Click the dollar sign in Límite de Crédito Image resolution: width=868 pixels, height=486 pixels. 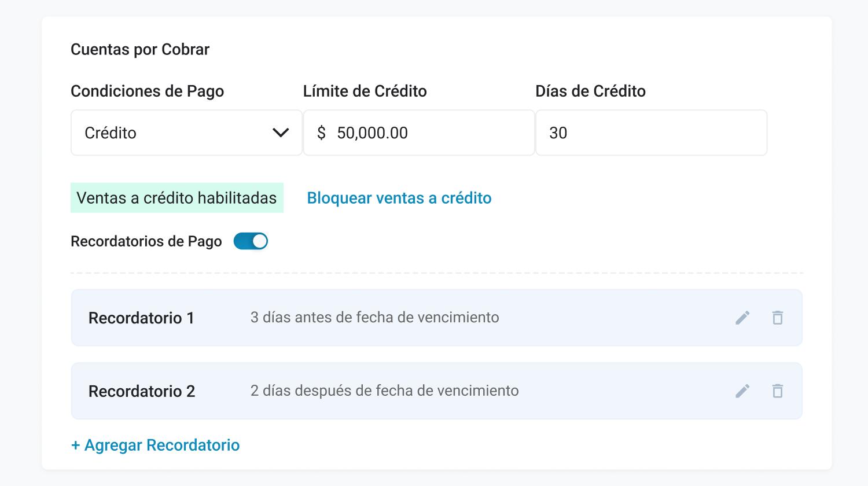321,133
